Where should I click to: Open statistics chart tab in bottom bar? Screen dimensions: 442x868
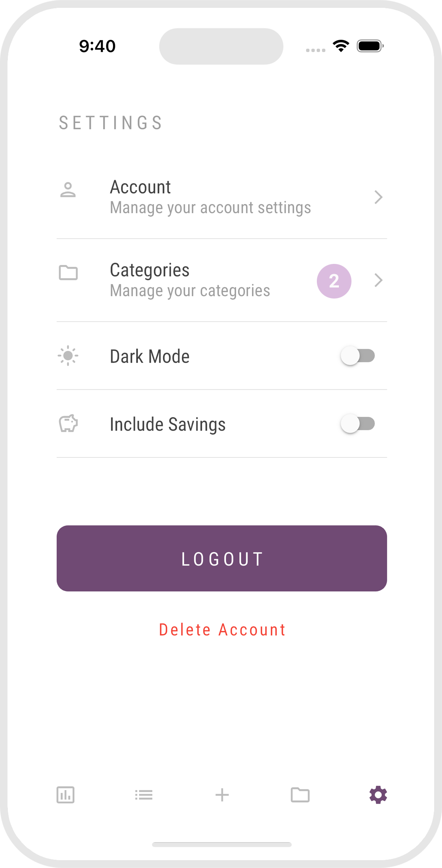tap(65, 795)
